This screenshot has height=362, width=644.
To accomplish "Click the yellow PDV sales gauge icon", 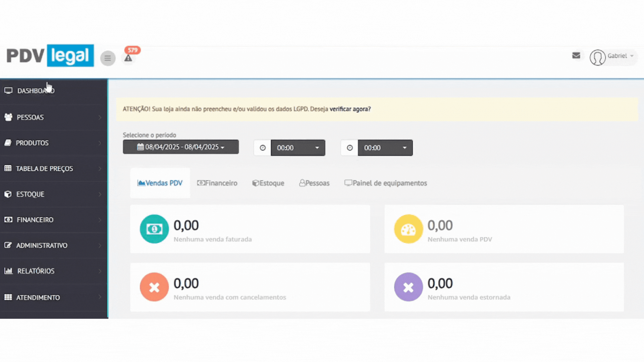I will click(408, 229).
